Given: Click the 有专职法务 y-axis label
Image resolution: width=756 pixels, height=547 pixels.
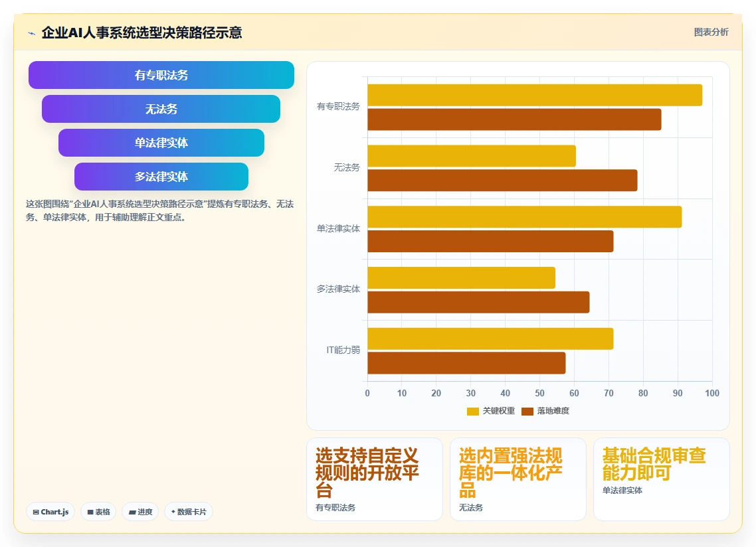Looking at the screenshot, I should 338,106.
